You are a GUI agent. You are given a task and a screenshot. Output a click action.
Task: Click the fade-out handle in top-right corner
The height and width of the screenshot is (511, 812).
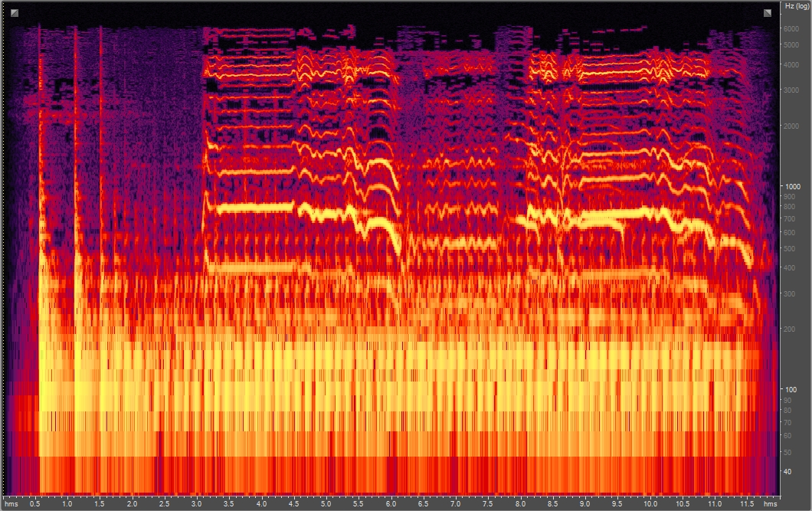click(x=767, y=12)
